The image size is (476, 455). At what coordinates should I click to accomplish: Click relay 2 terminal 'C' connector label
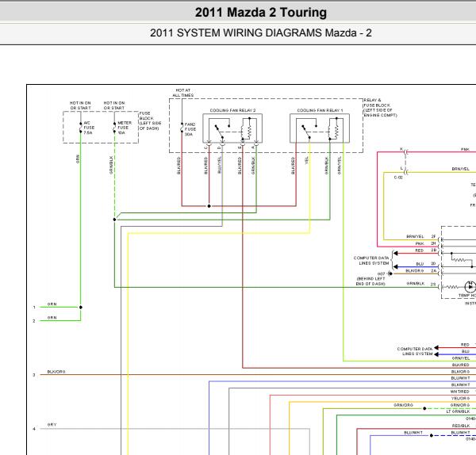coord(205,147)
